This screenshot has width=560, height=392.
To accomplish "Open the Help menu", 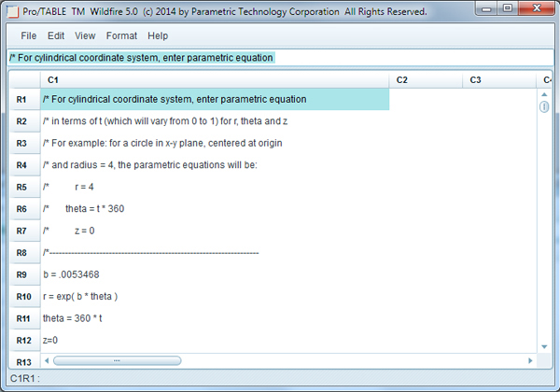I will pyautogui.click(x=158, y=35).
